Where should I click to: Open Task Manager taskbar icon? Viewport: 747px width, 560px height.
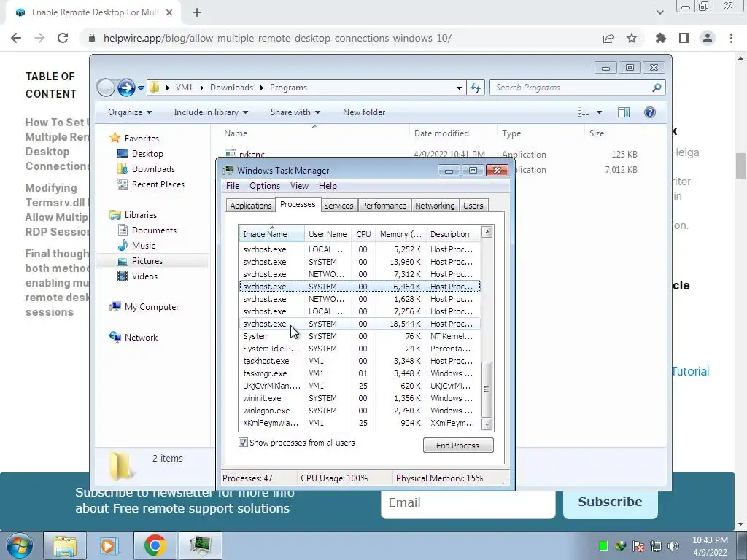tap(201, 545)
